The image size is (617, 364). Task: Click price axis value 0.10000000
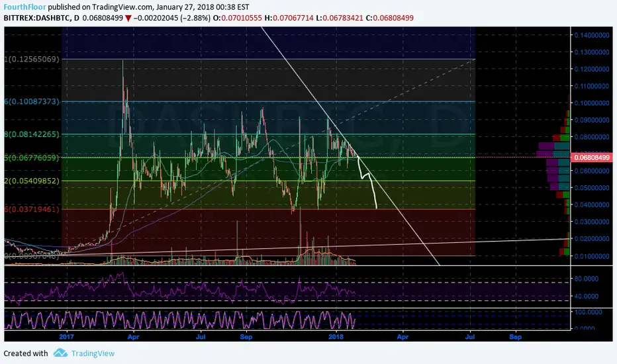(592, 103)
